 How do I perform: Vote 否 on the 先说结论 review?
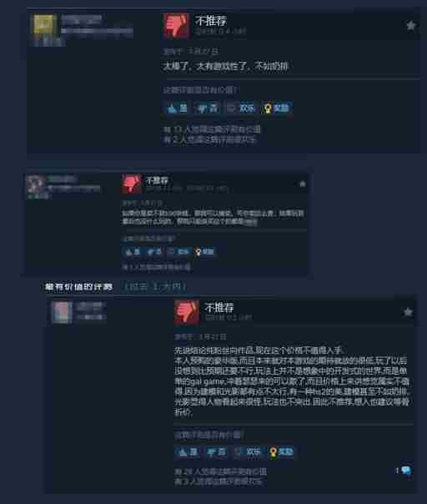[x=216, y=452]
